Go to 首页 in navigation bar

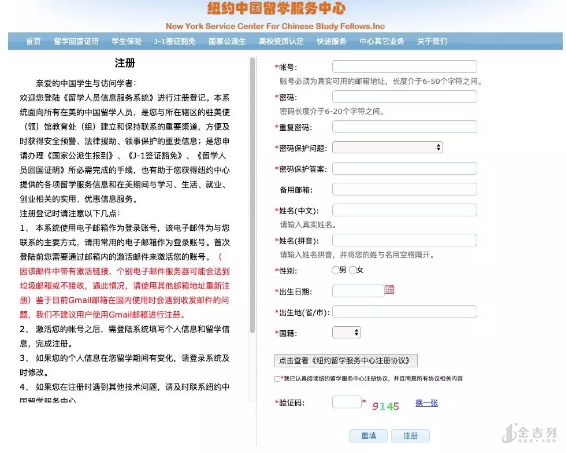[34, 42]
